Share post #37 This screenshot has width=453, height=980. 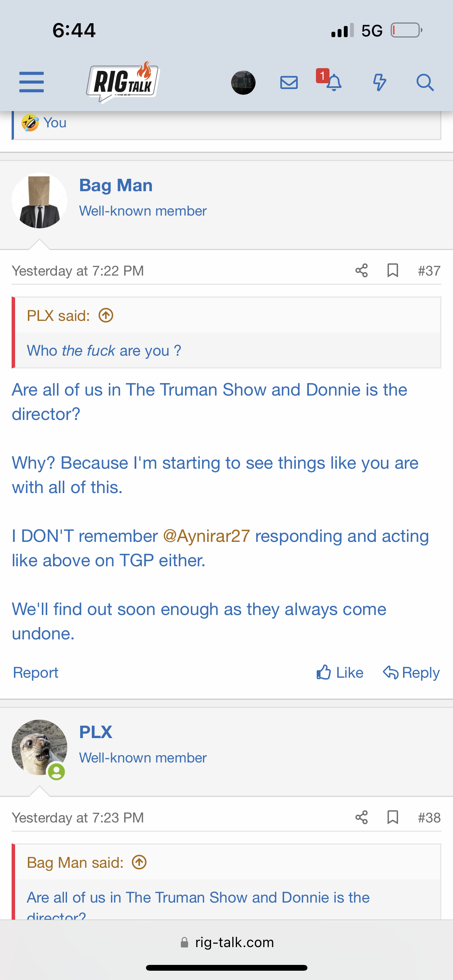(361, 271)
